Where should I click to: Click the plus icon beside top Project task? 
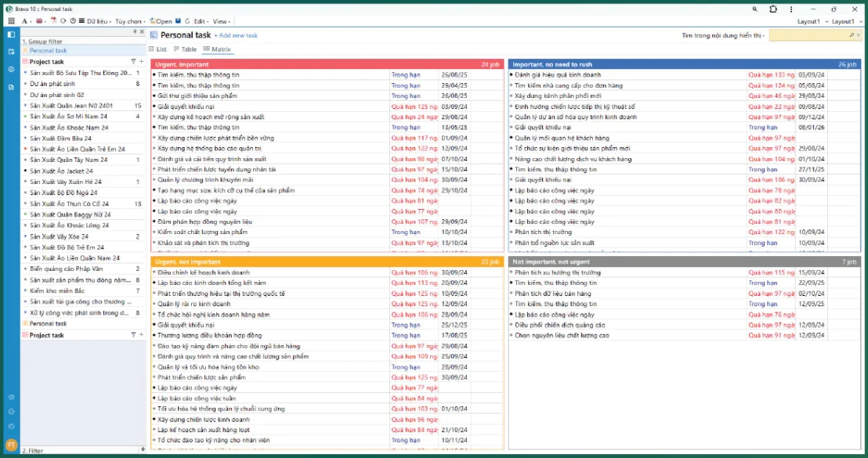[141, 61]
